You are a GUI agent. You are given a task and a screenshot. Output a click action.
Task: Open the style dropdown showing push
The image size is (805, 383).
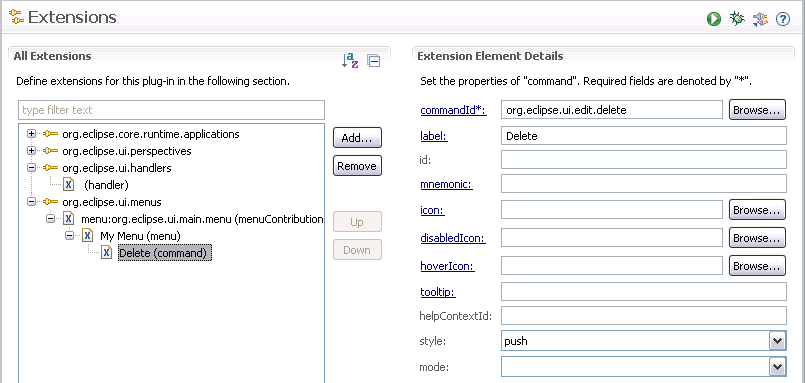pos(778,341)
